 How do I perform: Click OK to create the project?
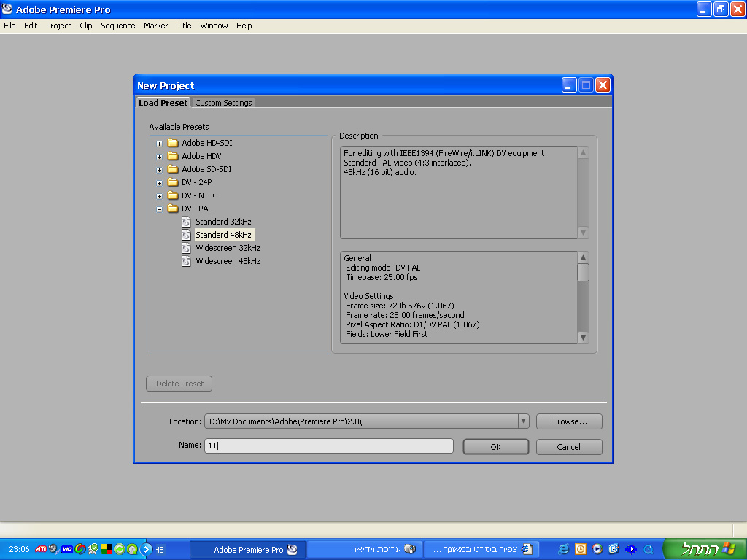495,447
